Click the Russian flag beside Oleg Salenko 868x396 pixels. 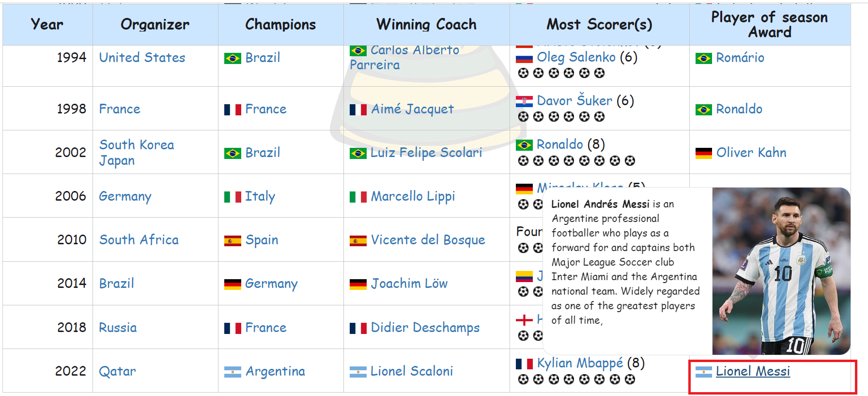[x=524, y=58]
